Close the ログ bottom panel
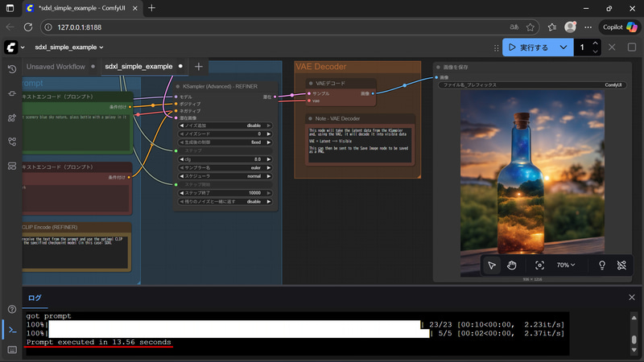 click(632, 297)
